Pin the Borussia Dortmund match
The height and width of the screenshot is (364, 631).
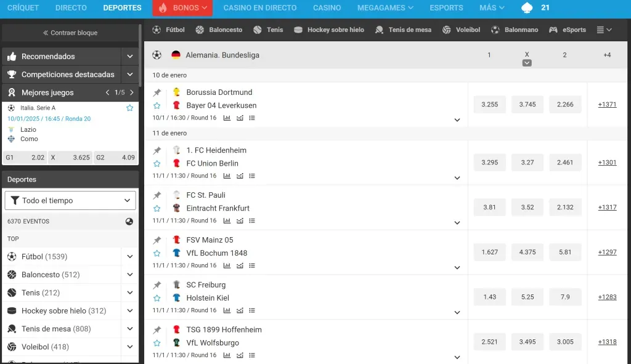(157, 92)
